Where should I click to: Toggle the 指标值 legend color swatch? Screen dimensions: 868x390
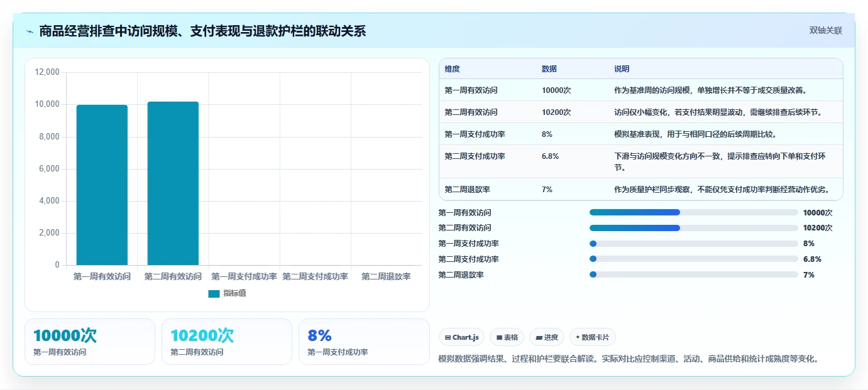(214, 293)
